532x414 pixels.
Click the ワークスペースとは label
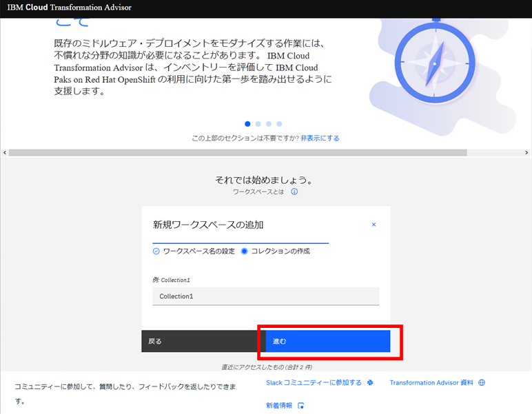(258, 192)
